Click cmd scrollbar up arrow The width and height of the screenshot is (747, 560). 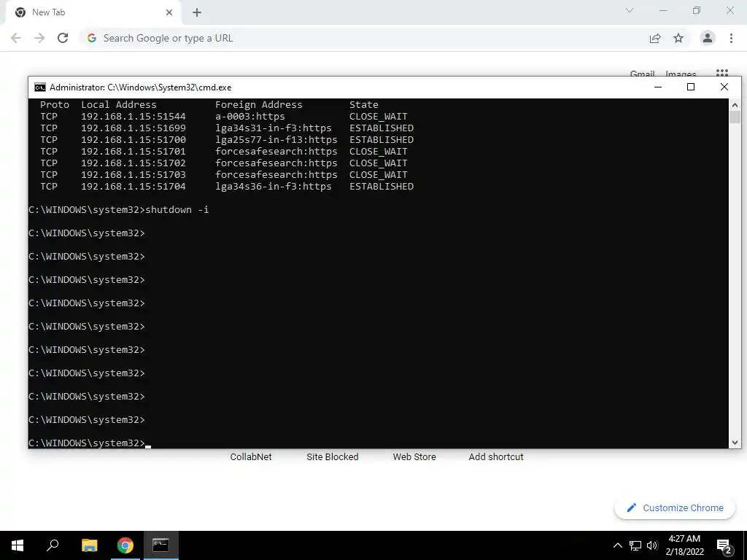pyautogui.click(x=735, y=105)
